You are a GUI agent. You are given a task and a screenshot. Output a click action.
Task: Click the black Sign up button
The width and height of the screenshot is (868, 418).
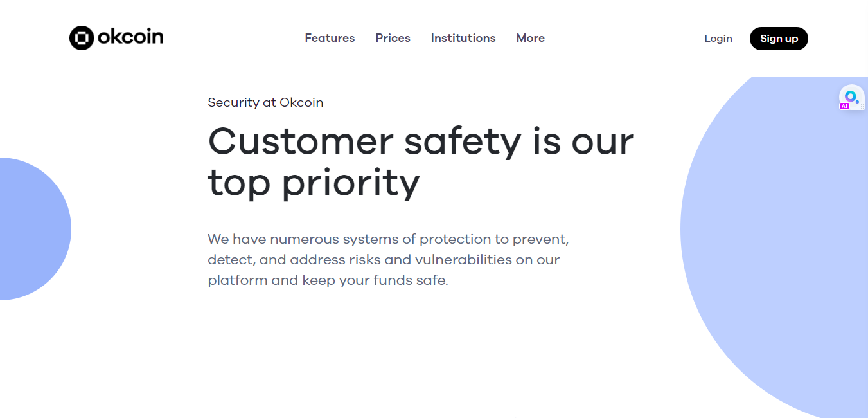point(779,39)
